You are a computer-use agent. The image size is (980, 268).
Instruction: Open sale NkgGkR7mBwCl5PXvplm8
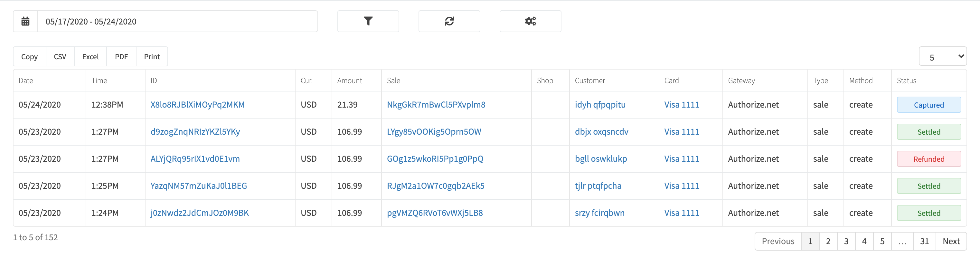[x=436, y=105]
